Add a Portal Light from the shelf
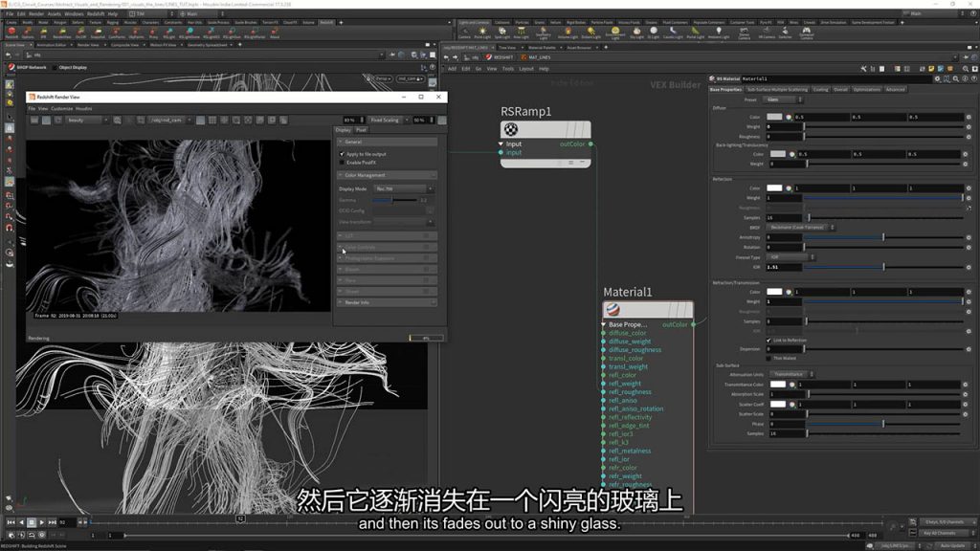The width and height of the screenshot is (980, 551). click(x=695, y=31)
